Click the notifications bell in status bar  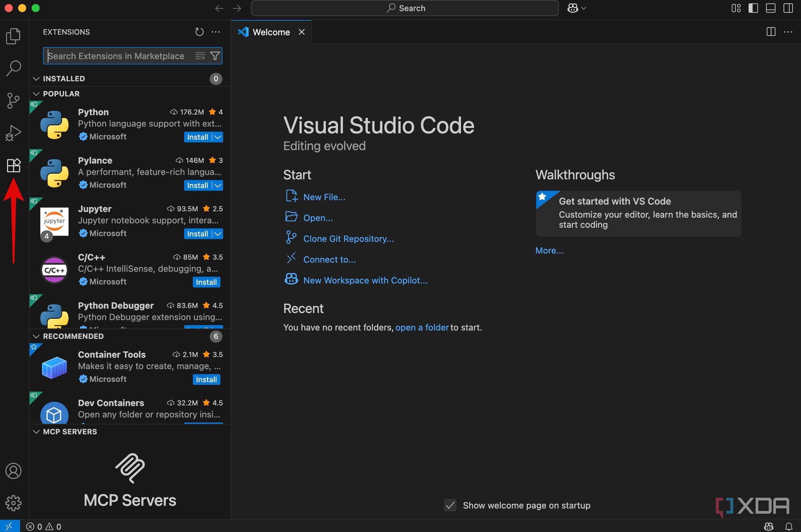pos(789,526)
